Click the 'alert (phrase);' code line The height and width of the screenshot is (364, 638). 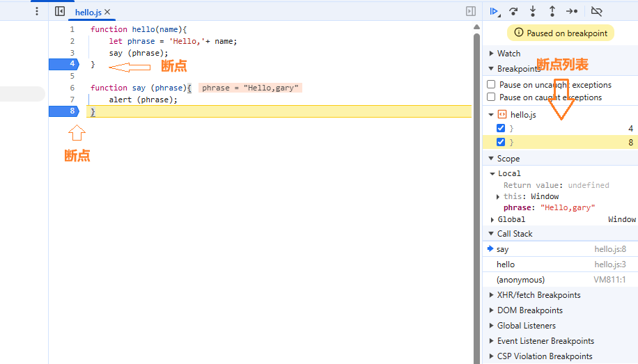click(143, 100)
